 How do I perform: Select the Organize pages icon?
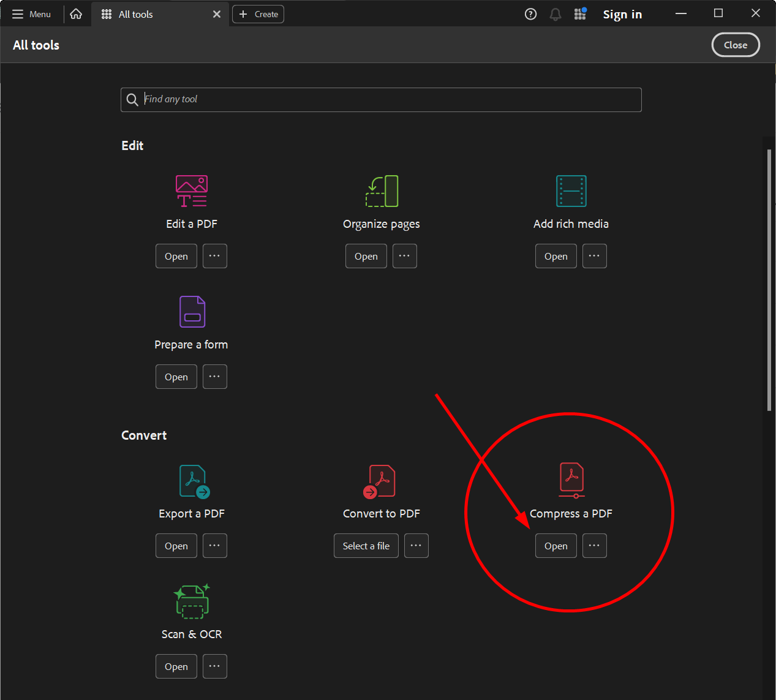point(381,190)
